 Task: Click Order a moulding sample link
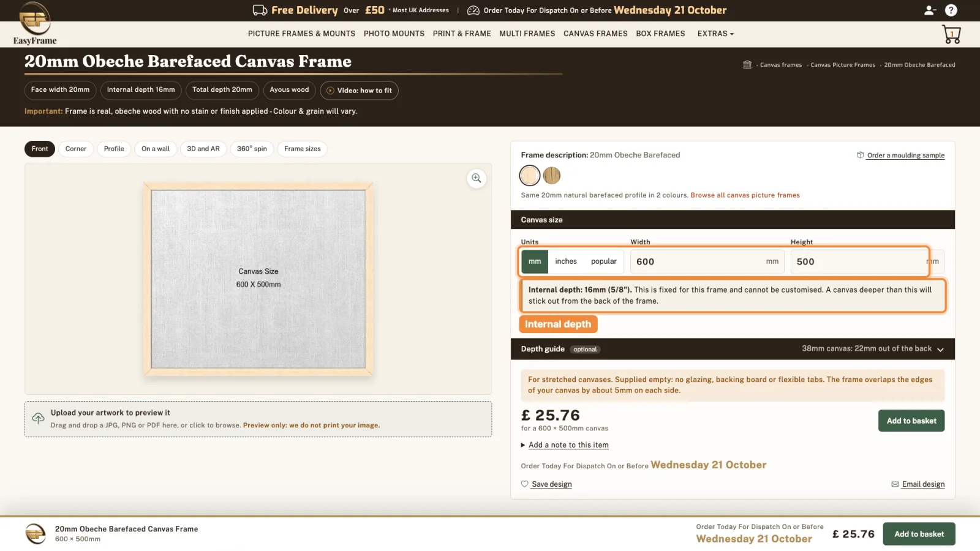pos(905,156)
